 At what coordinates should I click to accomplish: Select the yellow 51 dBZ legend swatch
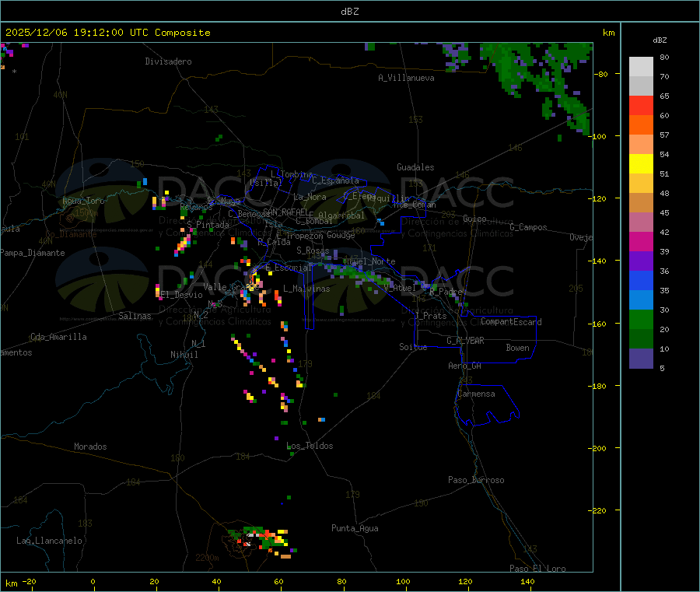point(641,164)
